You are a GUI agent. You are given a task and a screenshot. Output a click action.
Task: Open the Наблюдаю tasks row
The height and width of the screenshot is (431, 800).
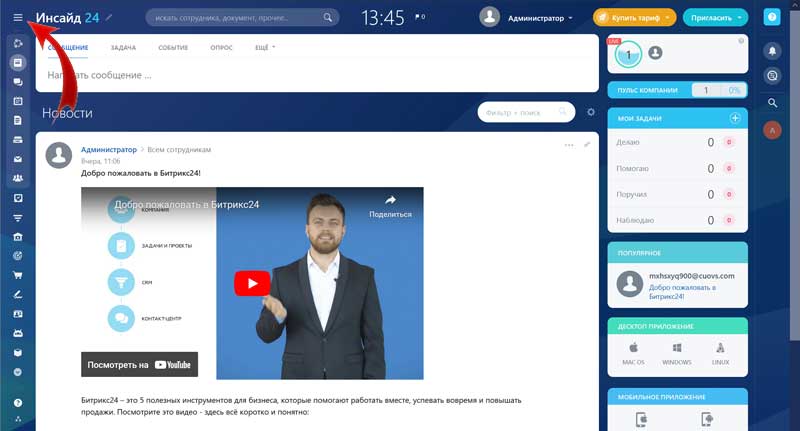(x=677, y=220)
